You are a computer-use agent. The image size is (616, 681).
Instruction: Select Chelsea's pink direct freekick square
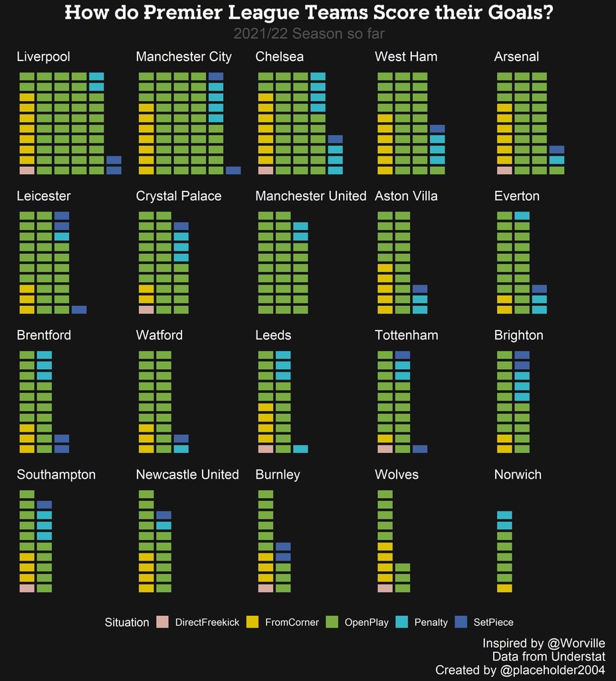coord(265,171)
